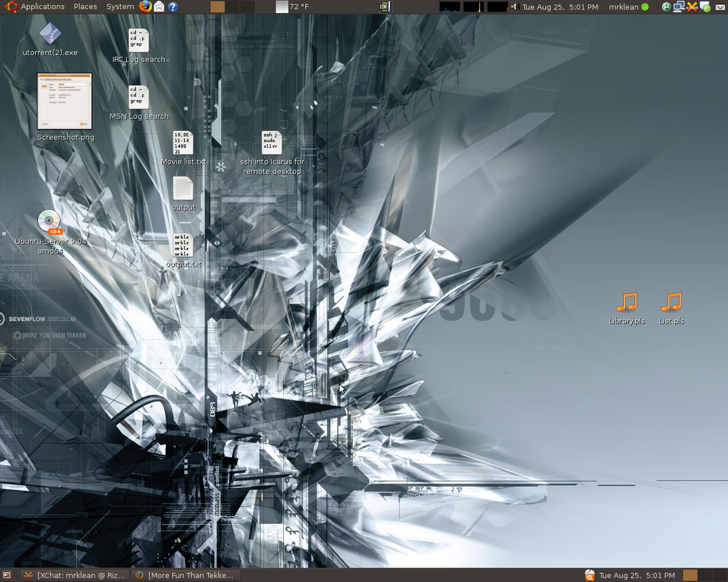Open the mail launcher in top panel
728x582 pixels.
[x=159, y=7]
